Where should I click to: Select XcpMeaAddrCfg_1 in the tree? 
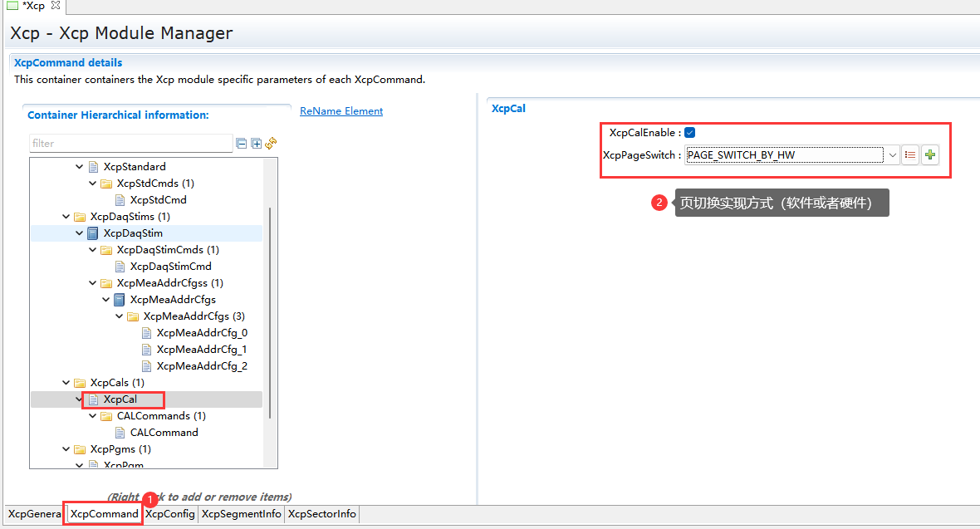coord(201,350)
